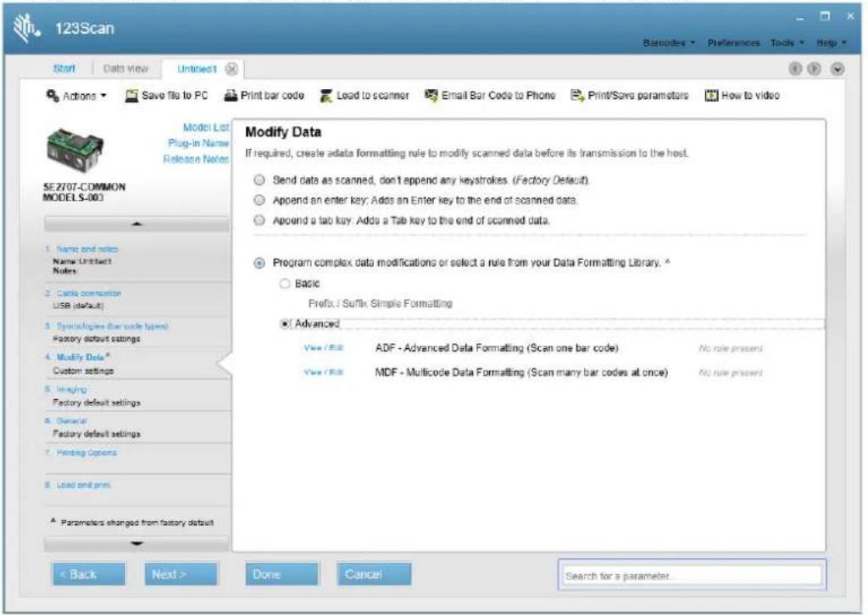
Task: Click the SE2707 scanner thumbnail image
Action: pos(75,149)
